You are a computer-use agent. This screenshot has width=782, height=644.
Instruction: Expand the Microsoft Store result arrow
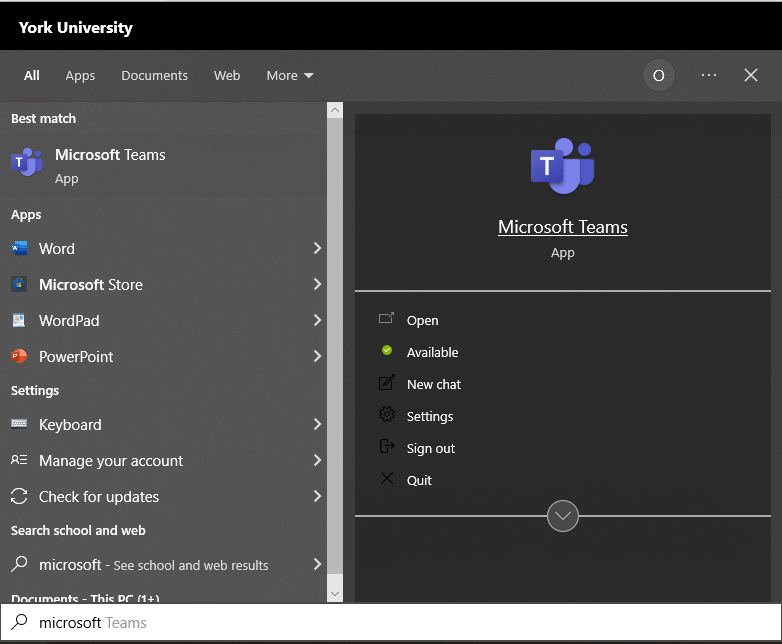pos(317,284)
